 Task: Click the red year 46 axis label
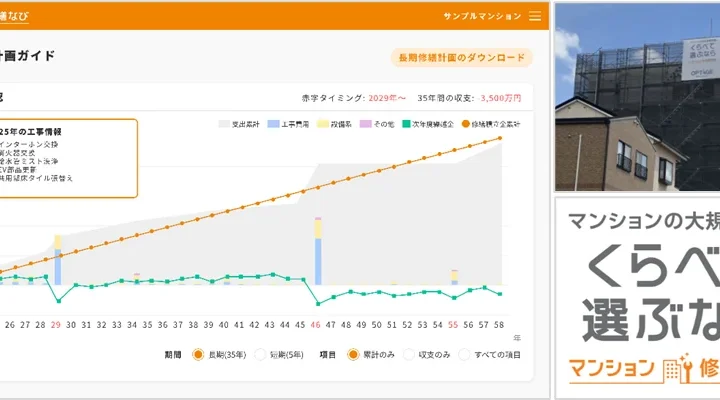(316, 325)
